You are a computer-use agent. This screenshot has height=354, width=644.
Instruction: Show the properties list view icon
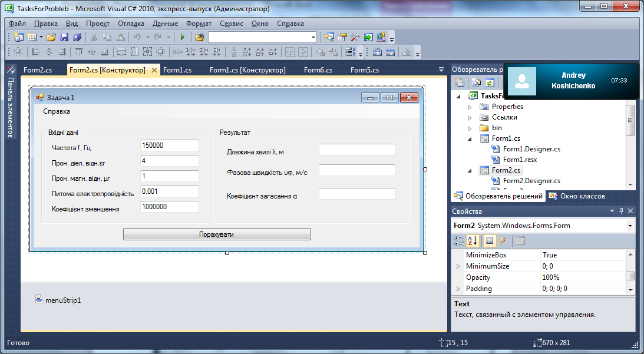[489, 241]
